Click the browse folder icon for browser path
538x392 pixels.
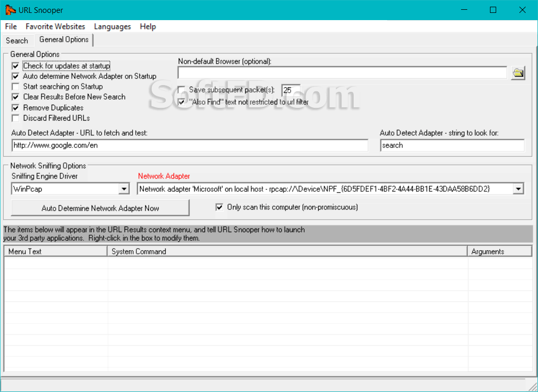[x=518, y=73]
